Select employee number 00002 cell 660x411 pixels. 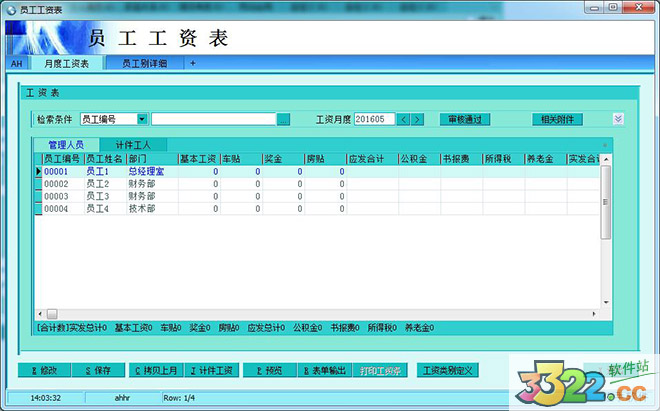click(x=63, y=184)
